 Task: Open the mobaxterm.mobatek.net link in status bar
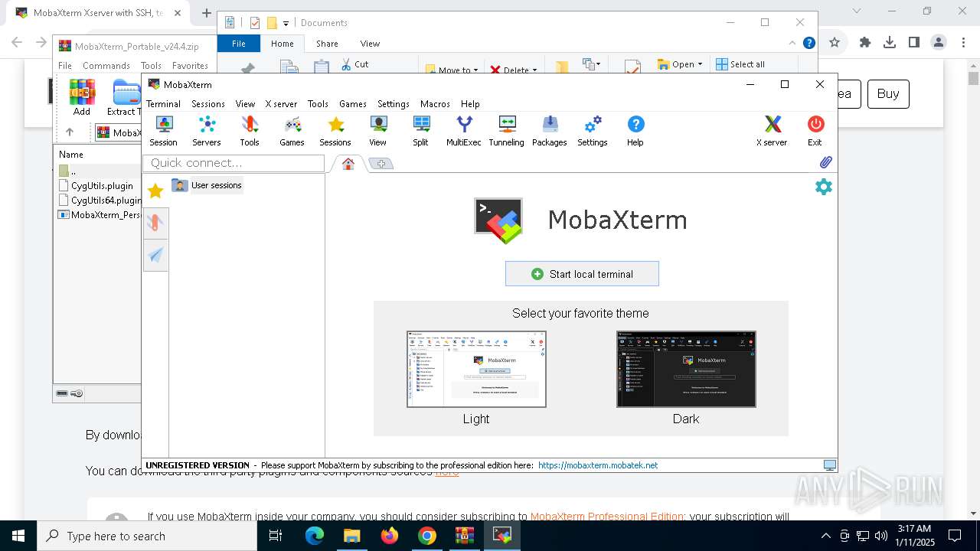click(598, 465)
